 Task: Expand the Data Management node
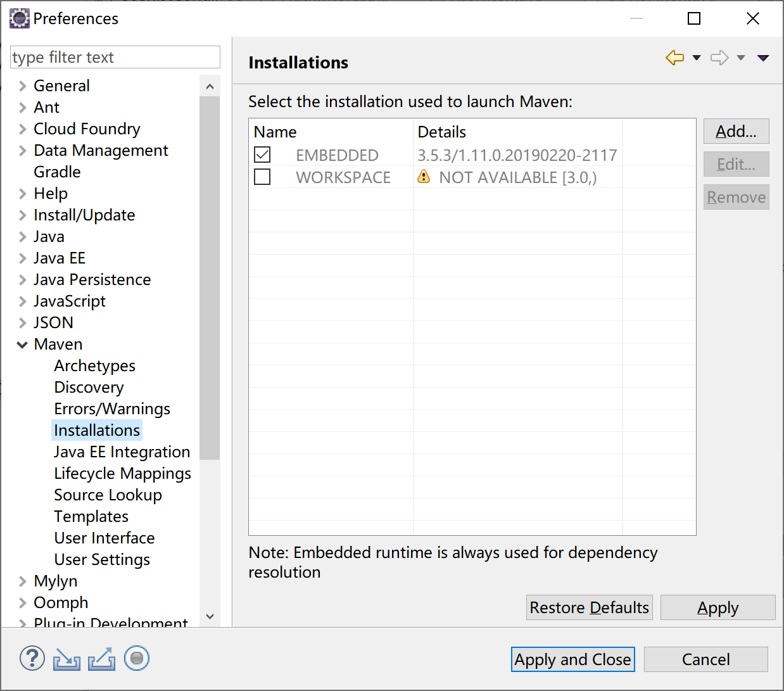point(23,151)
